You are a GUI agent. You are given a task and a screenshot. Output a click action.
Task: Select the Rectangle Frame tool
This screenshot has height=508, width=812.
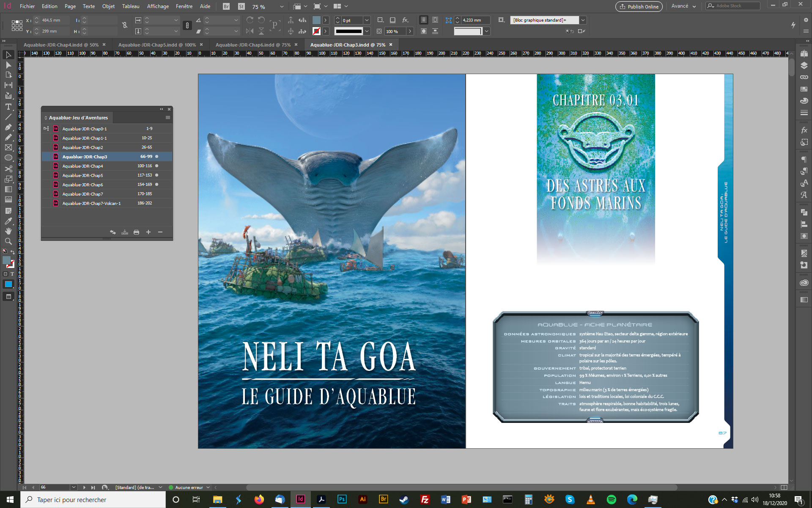8,147
